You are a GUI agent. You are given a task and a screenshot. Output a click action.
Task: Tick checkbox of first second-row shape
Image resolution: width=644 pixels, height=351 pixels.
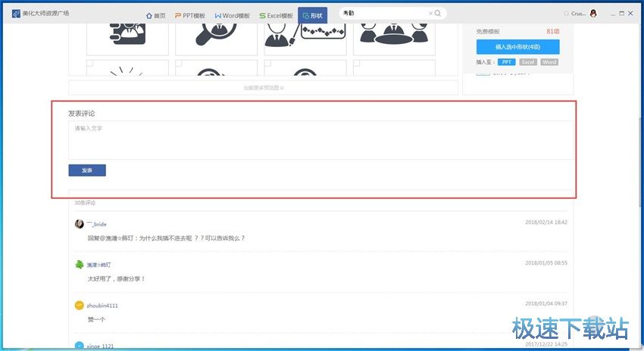point(90,63)
